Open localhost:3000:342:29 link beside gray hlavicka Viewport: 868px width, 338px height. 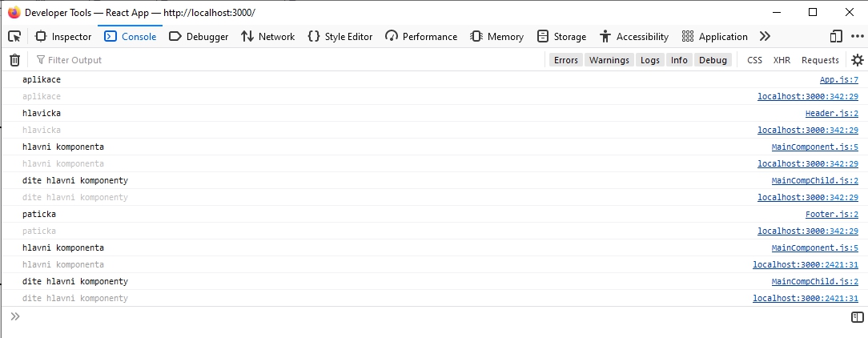808,131
